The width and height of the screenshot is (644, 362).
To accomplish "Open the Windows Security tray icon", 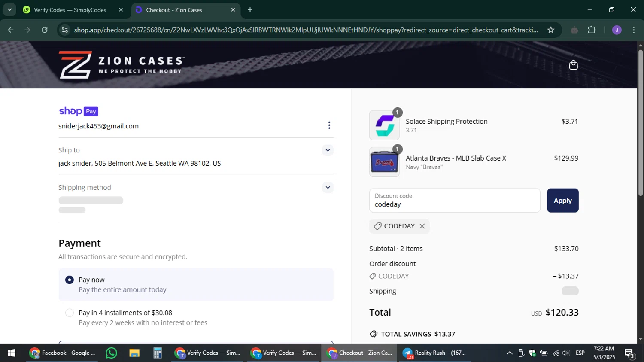I will (x=532, y=353).
